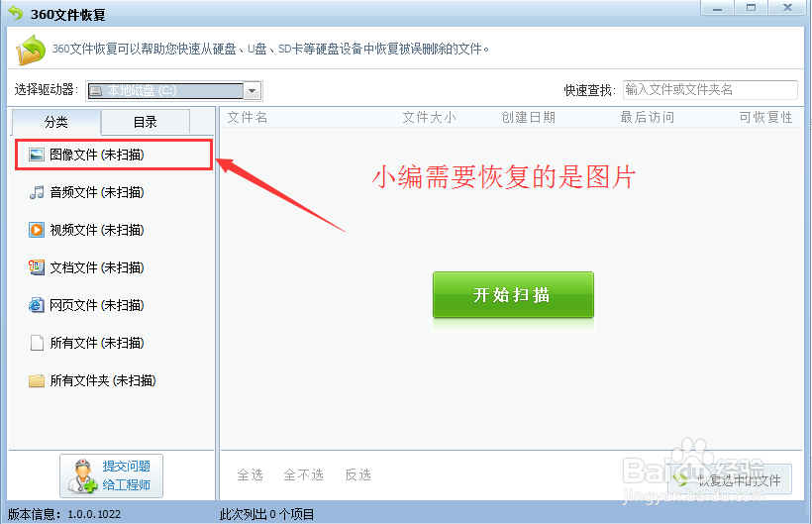
Task: Click the 全不选 deselect-all link
Action: click(x=303, y=474)
